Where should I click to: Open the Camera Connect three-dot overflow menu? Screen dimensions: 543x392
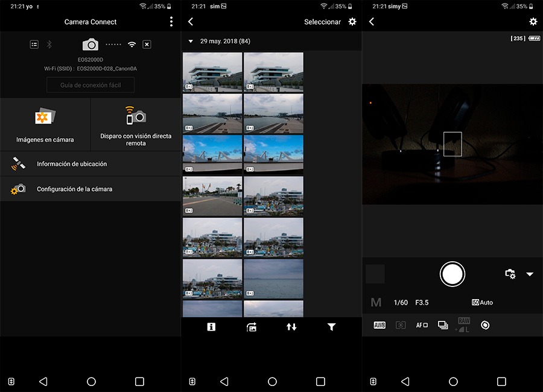pyautogui.click(x=171, y=22)
